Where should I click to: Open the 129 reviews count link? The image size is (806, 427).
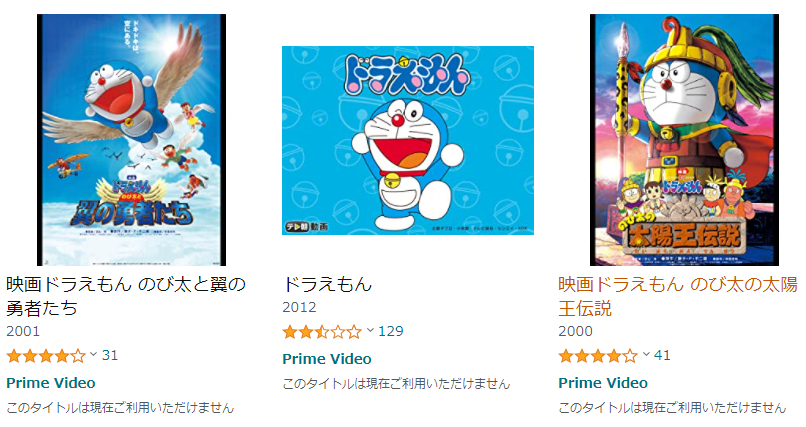(391, 331)
